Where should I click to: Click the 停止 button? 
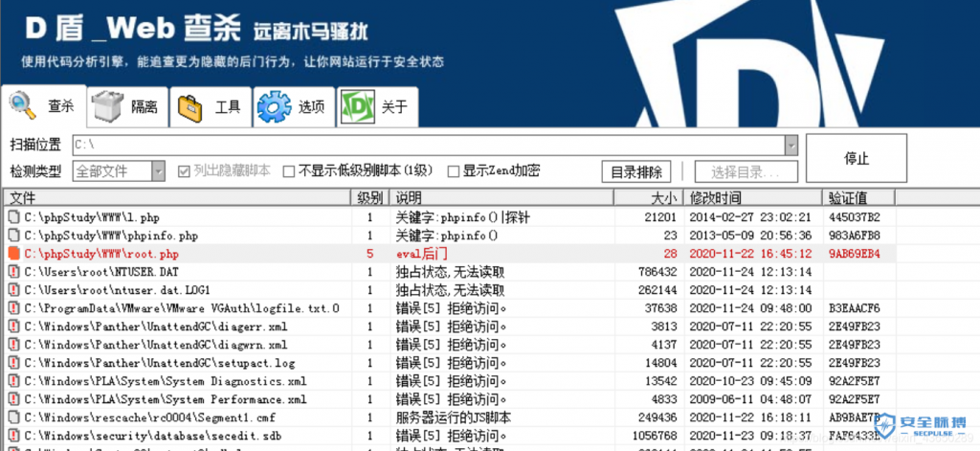click(857, 158)
